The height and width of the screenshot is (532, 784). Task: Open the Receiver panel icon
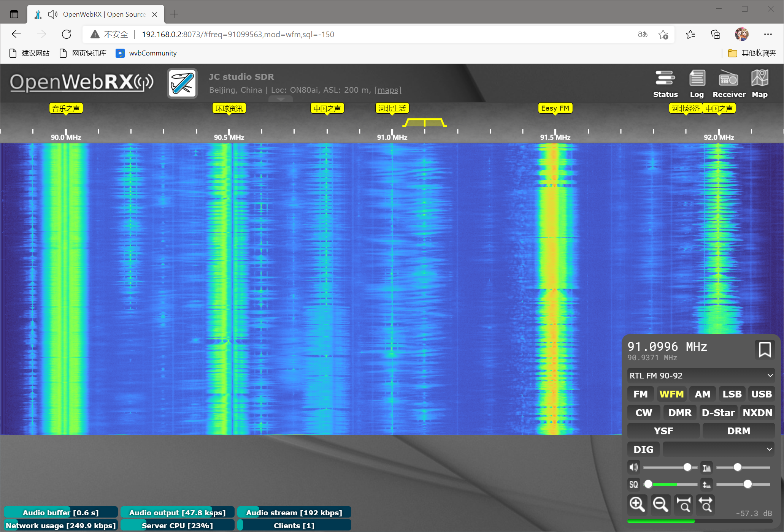click(x=728, y=83)
